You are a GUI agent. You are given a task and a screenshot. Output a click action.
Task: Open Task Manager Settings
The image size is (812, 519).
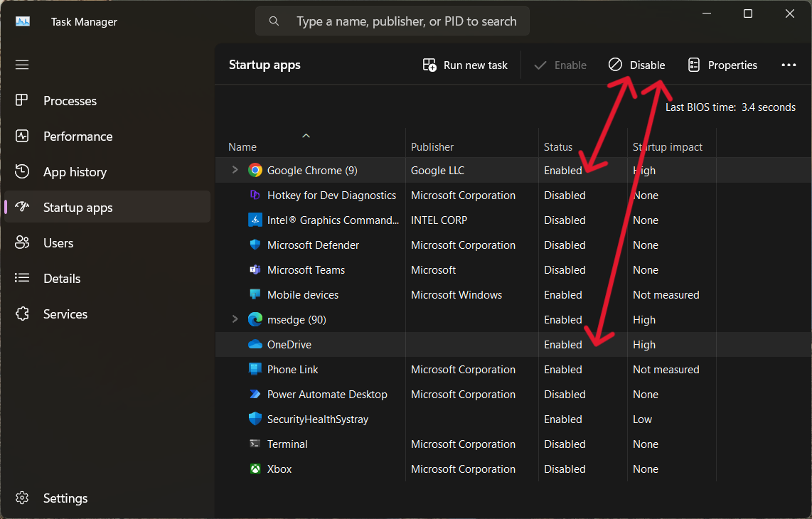[65, 498]
